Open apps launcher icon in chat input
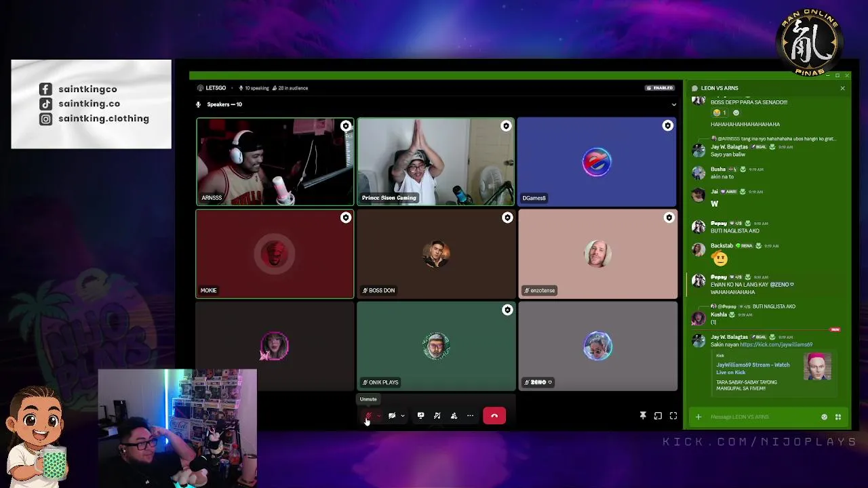 pyautogui.click(x=838, y=417)
